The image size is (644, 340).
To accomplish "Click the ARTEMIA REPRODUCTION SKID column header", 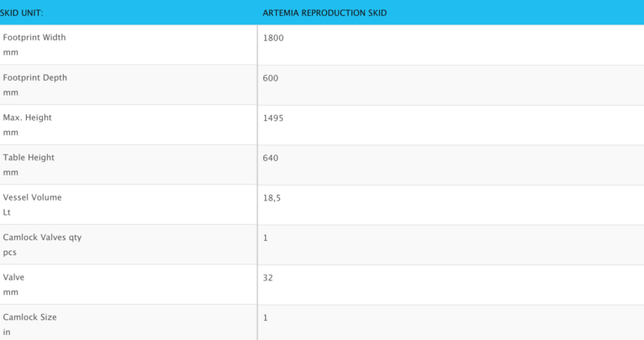I will 325,13.
